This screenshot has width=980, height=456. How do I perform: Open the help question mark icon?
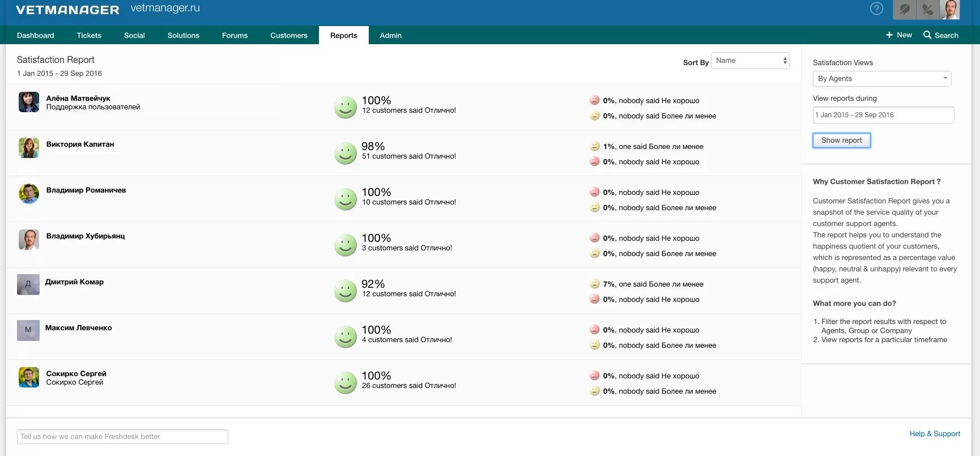click(x=876, y=8)
